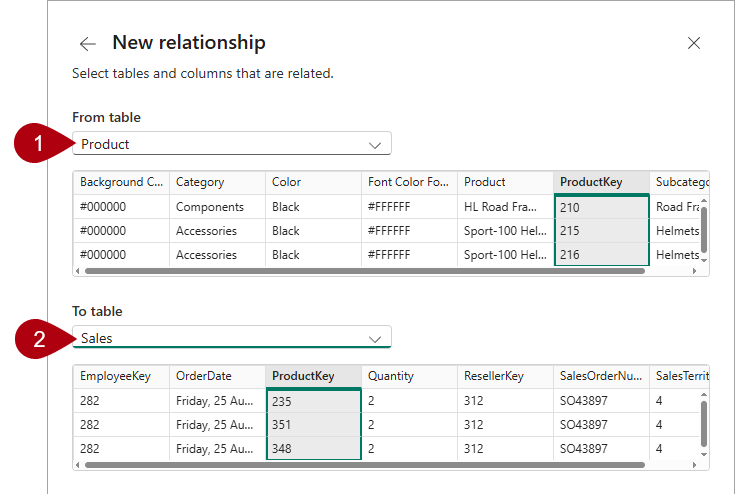735x494 pixels.
Task: Click the Quantity column header
Action: pyautogui.click(x=409, y=376)
